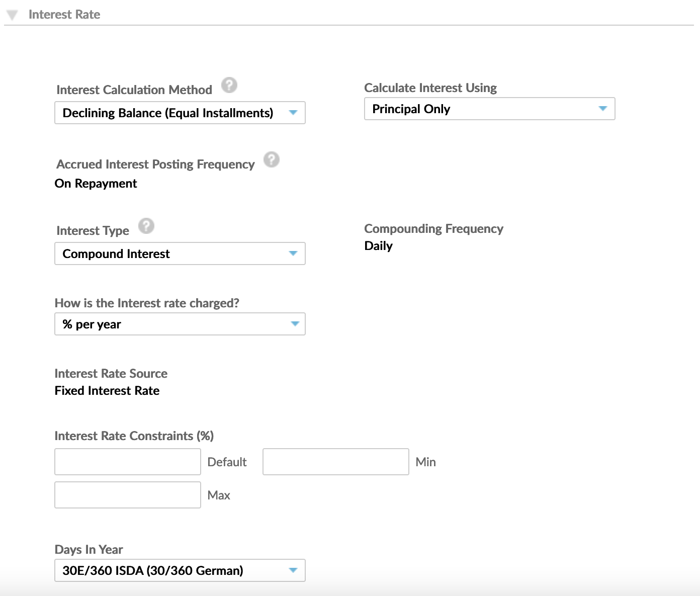The image size is (700, 596).
Task: Collapse the Interest Rate section triangle
Action: click(x=13, y=15)
